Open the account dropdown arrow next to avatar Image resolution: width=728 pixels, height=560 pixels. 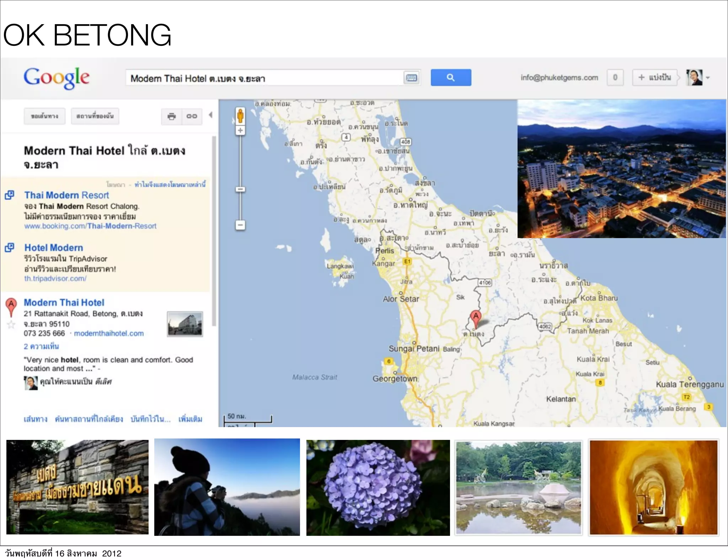tap(708, 78)
